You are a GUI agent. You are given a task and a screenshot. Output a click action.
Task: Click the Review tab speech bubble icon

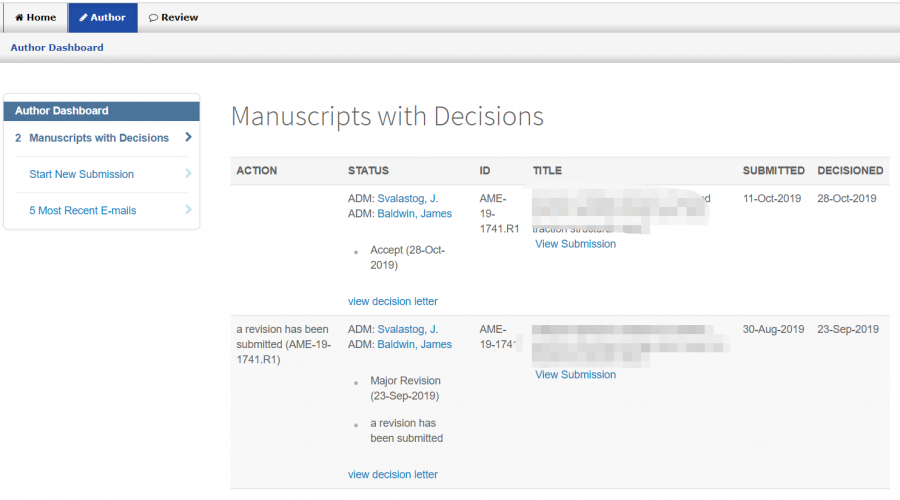153,17
